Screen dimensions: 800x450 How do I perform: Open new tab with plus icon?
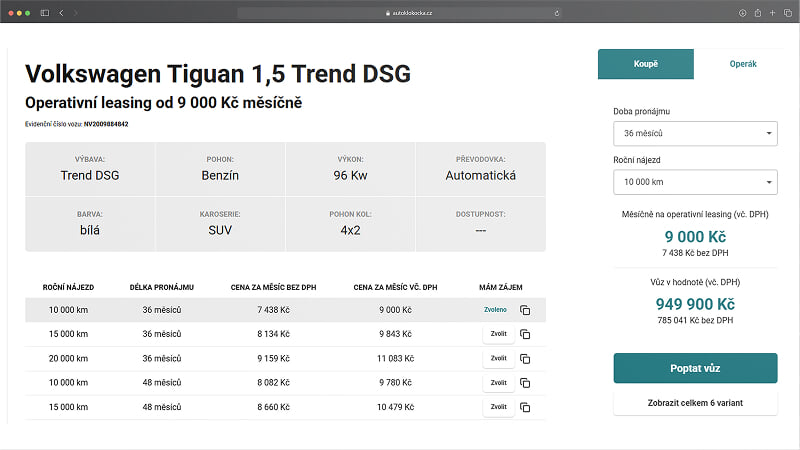773,12
